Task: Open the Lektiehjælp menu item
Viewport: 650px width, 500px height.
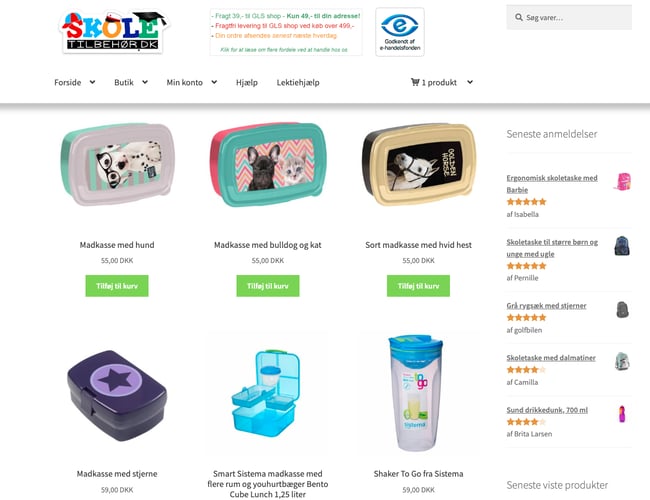Action: pyautogui.click(x=298, y=83)
